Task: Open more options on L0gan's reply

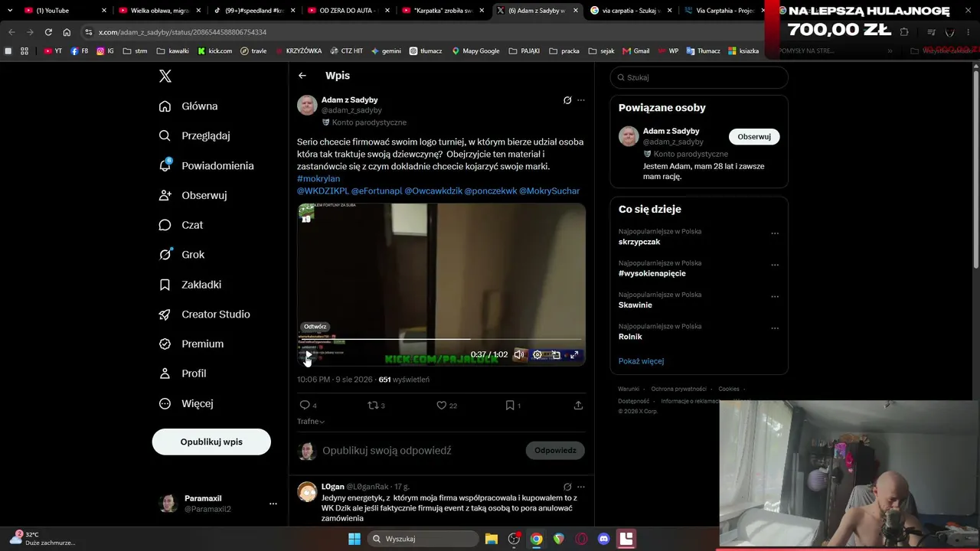Action: [x=581, y=487]
